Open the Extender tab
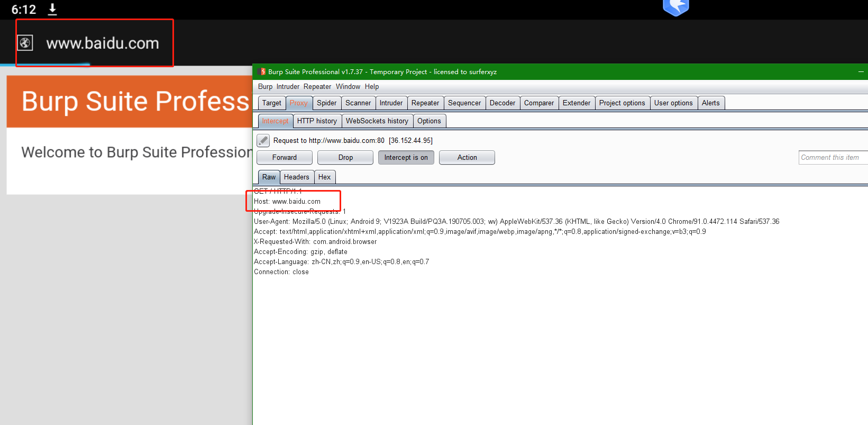868x425 pixels. (x=577, y=103)
